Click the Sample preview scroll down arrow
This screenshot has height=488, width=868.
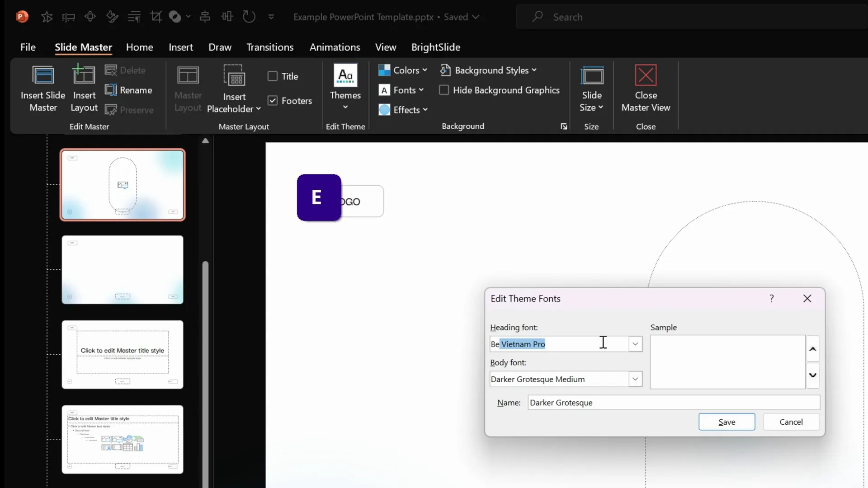[812, 375]
